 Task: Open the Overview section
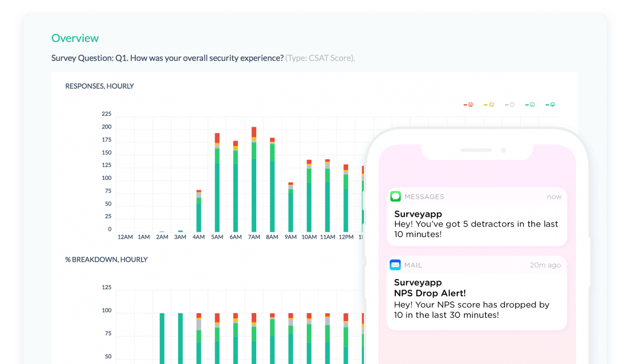pos(75,38)
